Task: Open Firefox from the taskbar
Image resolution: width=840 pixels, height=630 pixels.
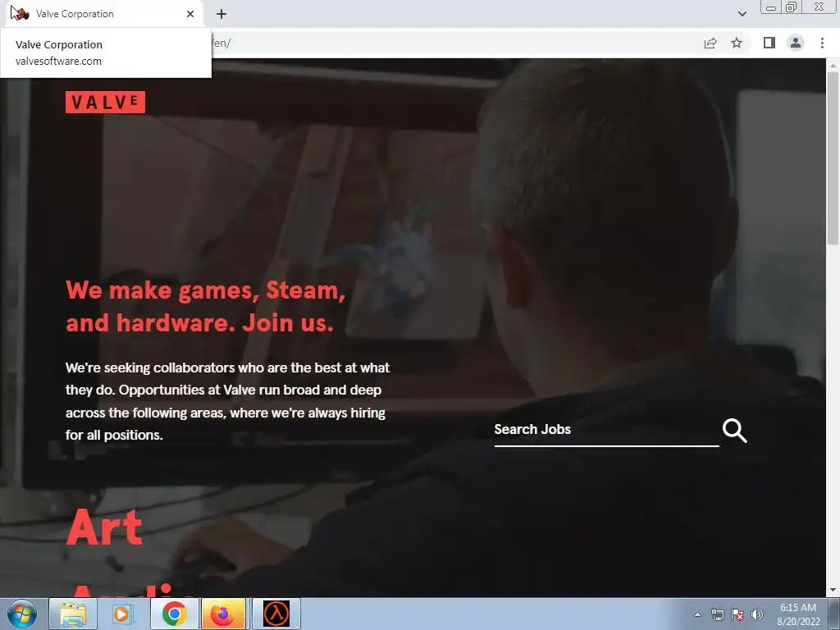Action: coord(223,614)
